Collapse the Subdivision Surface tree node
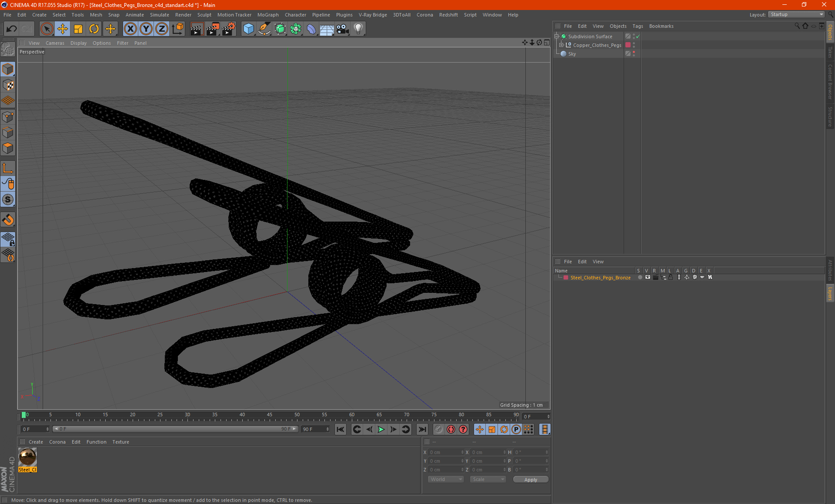 (557, 36)
